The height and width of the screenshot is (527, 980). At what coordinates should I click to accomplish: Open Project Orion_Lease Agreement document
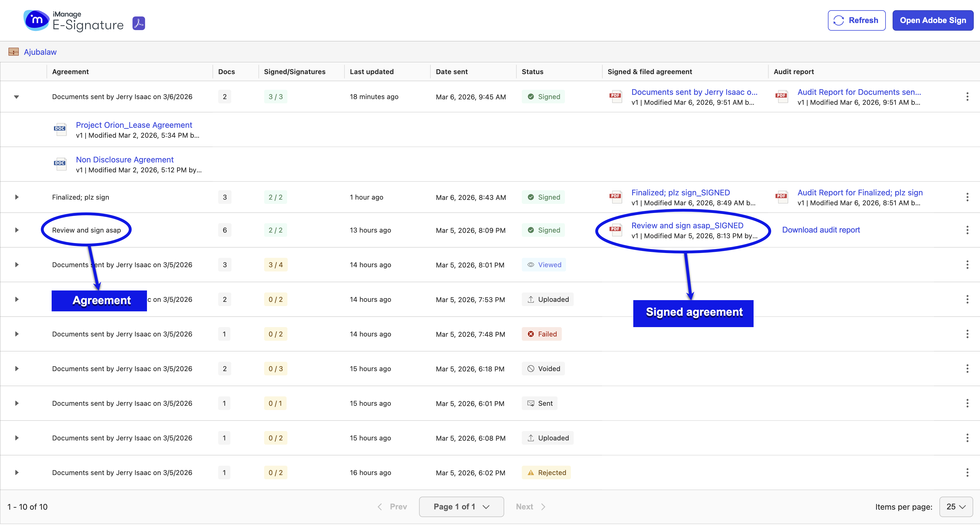(134, 125)
